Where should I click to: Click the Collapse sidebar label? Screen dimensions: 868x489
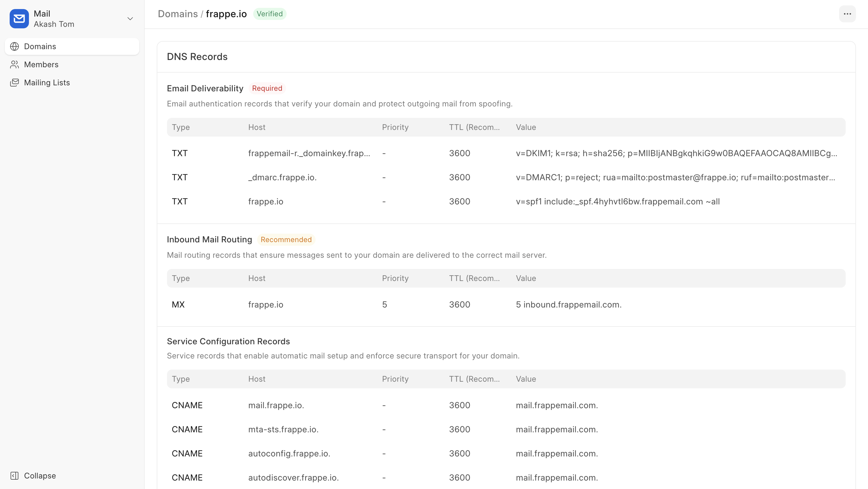[x=40, y=475]
